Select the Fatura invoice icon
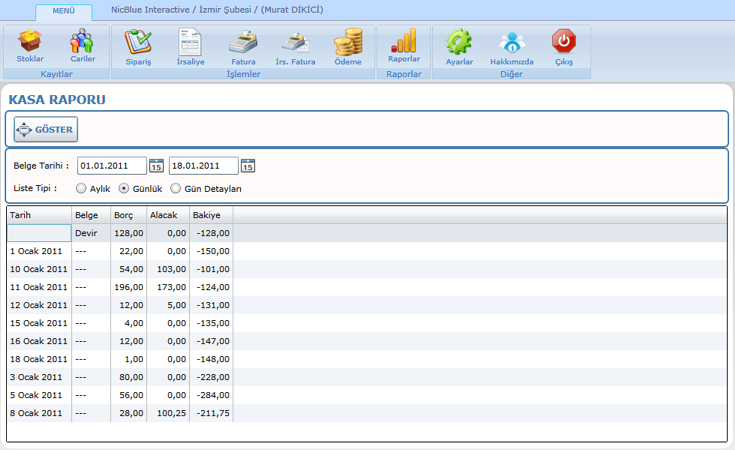This screenshot has height=450, width=735. click(x=243, y=46)
